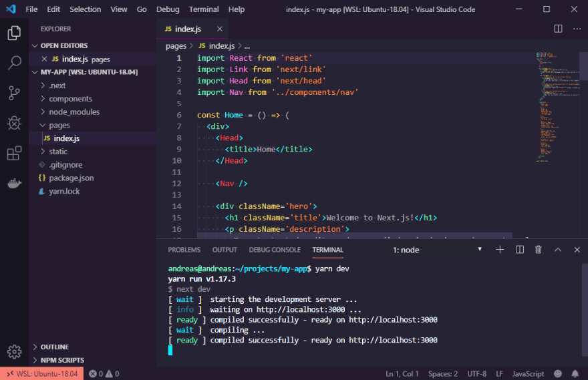588x380 pixels.
Task: Expand the node_modules folder
Action: (74, 112)
